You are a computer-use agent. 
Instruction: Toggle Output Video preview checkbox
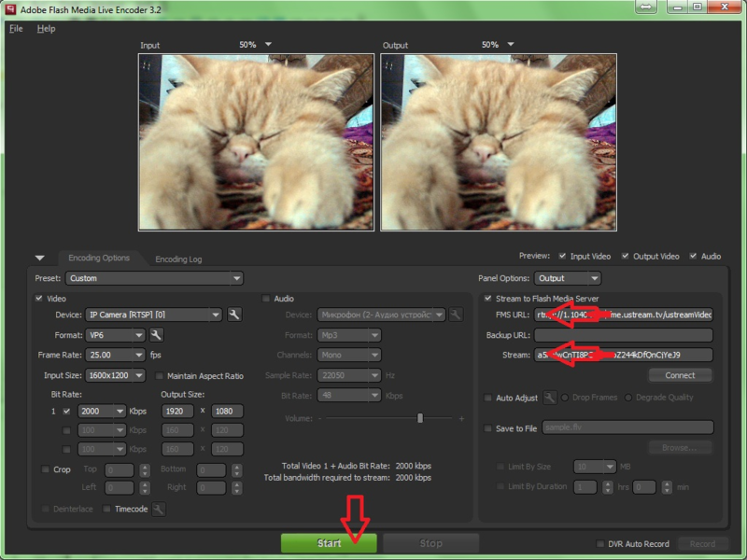(625, 256)
